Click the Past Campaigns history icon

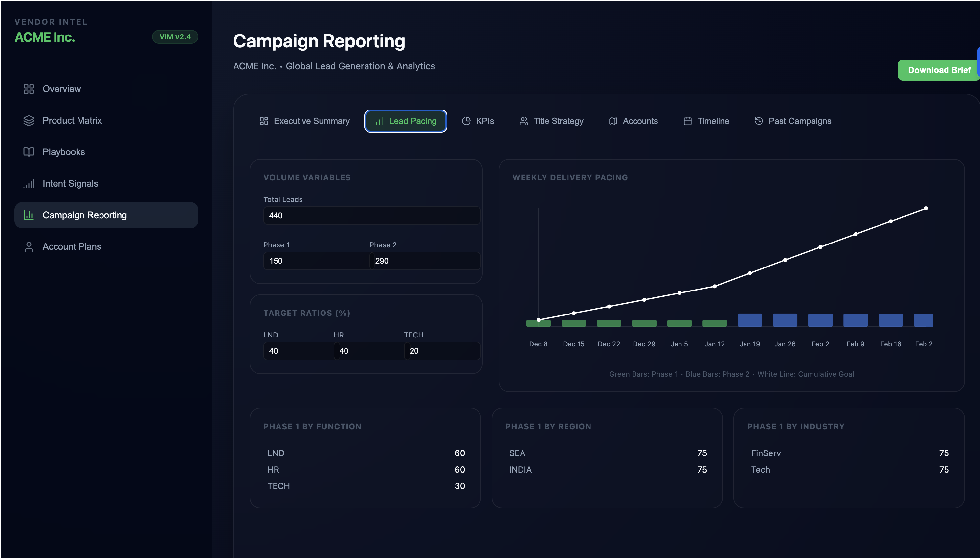(x=759, y=121)
